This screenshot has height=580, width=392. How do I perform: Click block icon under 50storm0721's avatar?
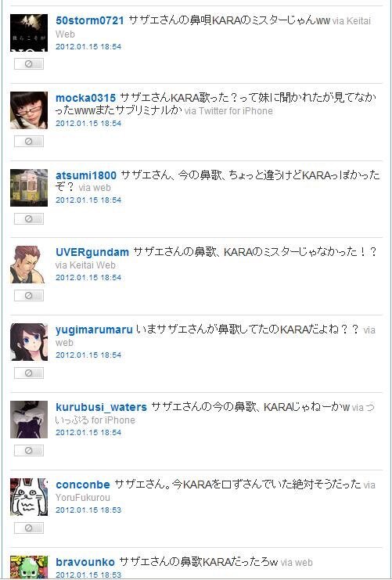pos(29,64)
